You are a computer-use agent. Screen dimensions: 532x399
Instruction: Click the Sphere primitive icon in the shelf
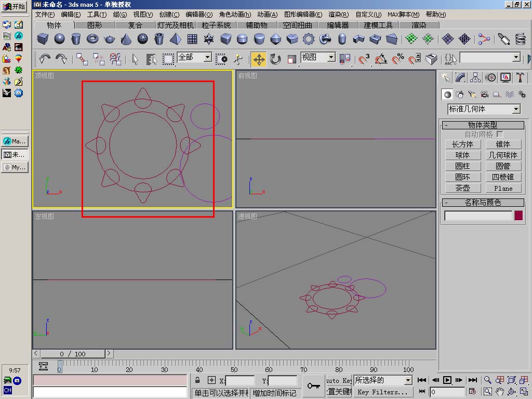(x=59, y=38)
